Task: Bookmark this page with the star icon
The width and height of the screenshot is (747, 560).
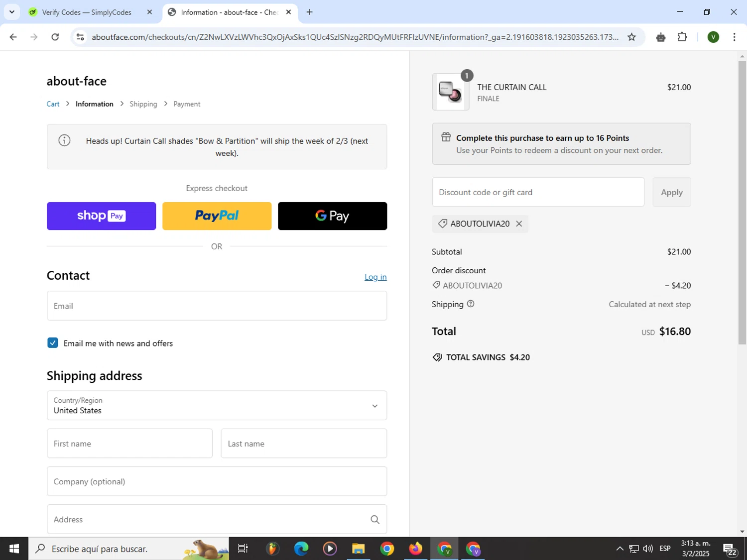Action: [631, 37]
